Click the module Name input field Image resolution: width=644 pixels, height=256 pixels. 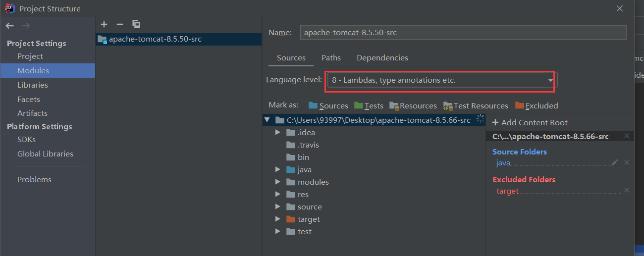pos(463,33)
